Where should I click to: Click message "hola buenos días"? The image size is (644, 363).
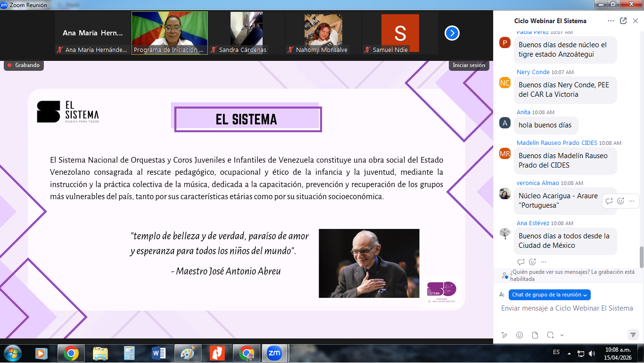(x=545, y=125)
